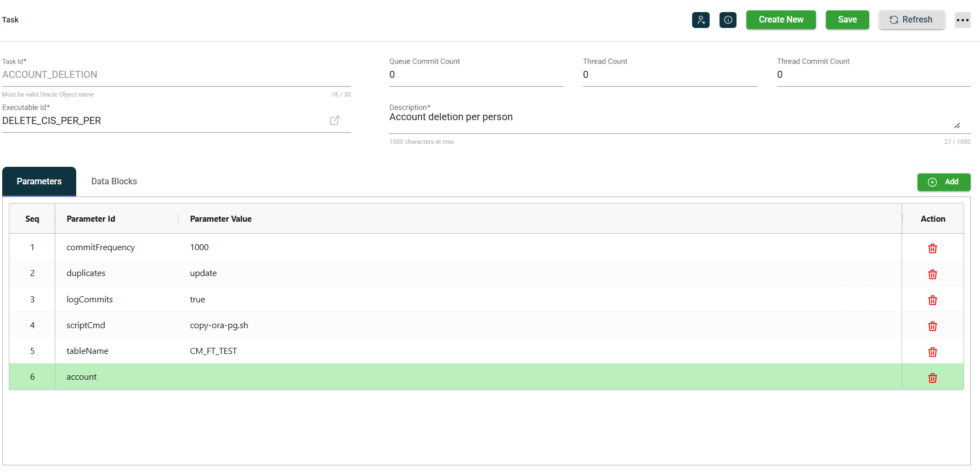Open the Executable Id external link icon

335,121
